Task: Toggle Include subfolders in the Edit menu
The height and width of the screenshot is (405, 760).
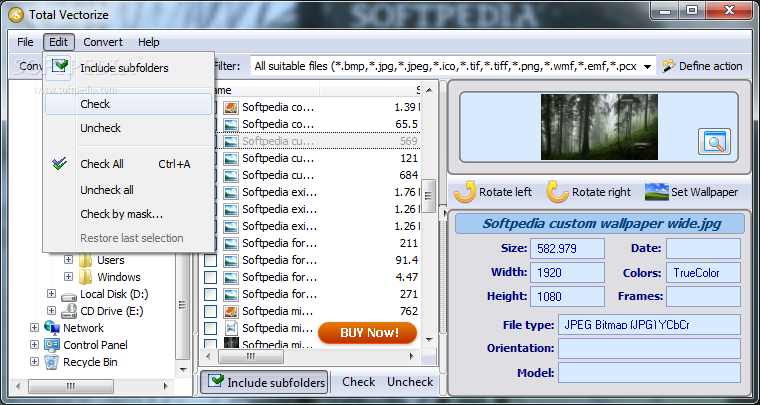Action: [x=128, y=68]
